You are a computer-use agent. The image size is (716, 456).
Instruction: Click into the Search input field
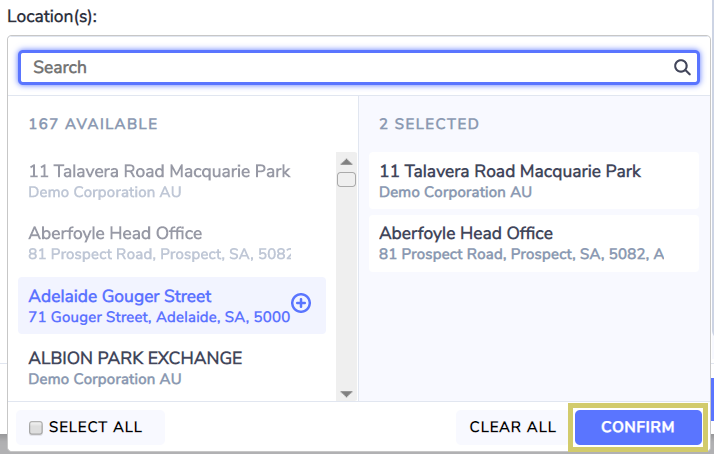[x=359, y=68]
